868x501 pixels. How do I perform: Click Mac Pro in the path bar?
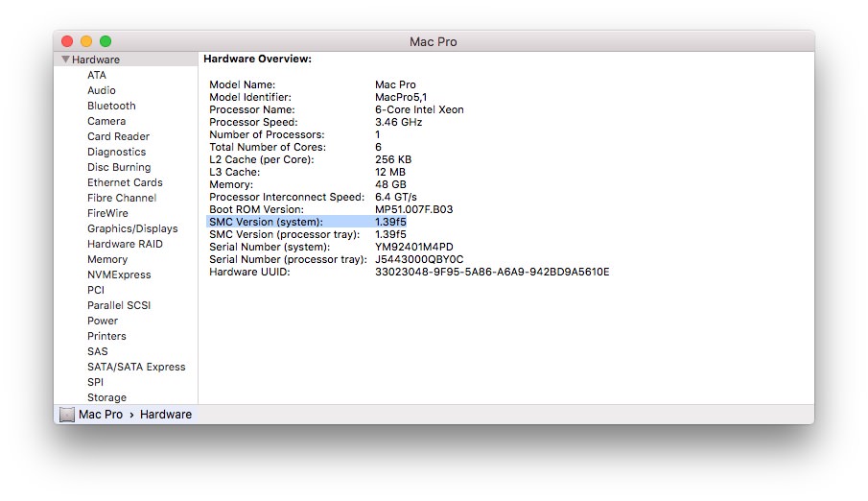pos(101,415)
